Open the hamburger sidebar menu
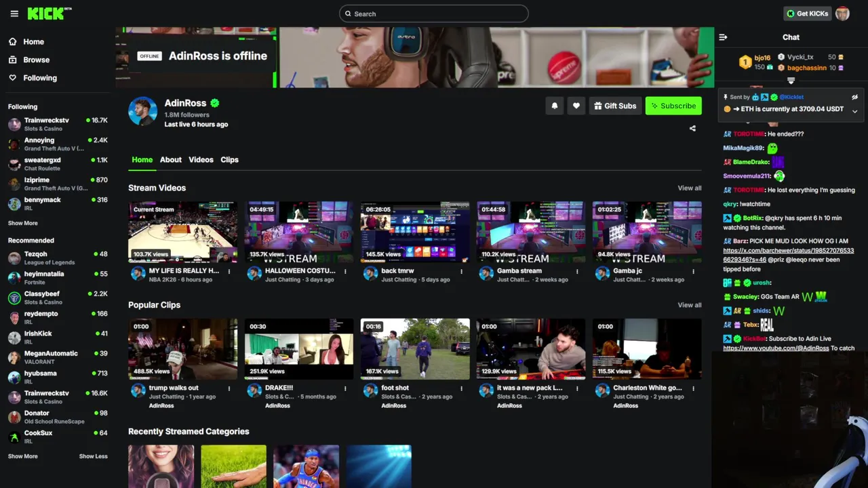 coord(14,14)
